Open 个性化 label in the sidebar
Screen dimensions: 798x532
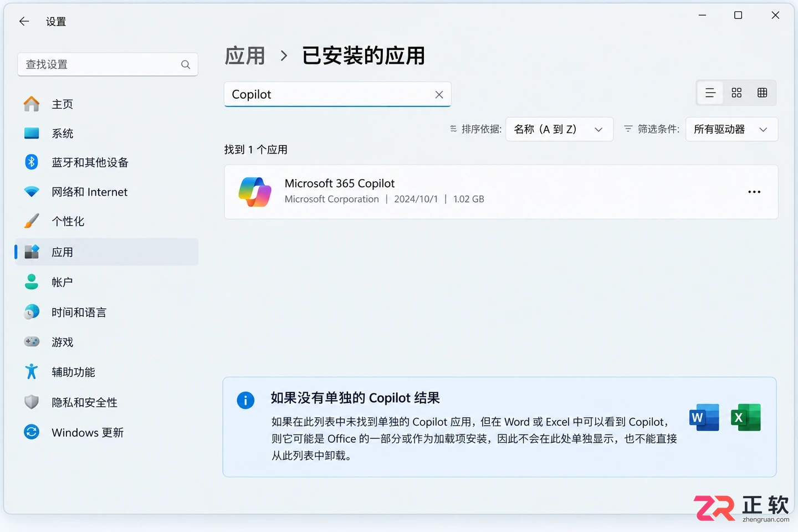68,222
